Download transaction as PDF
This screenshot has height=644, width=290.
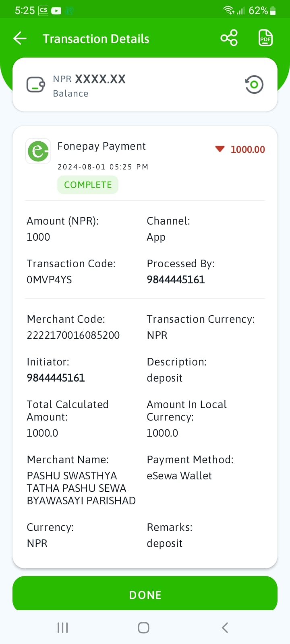(x=265, y=38)
